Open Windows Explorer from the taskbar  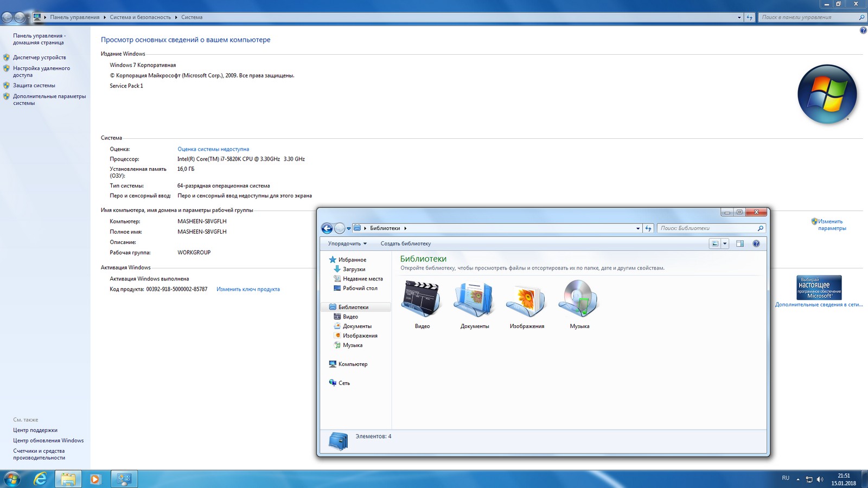click(68, 479)
